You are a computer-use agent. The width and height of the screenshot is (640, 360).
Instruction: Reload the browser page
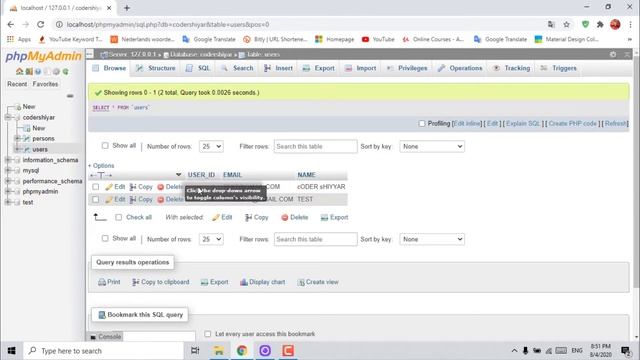point(40,24)
